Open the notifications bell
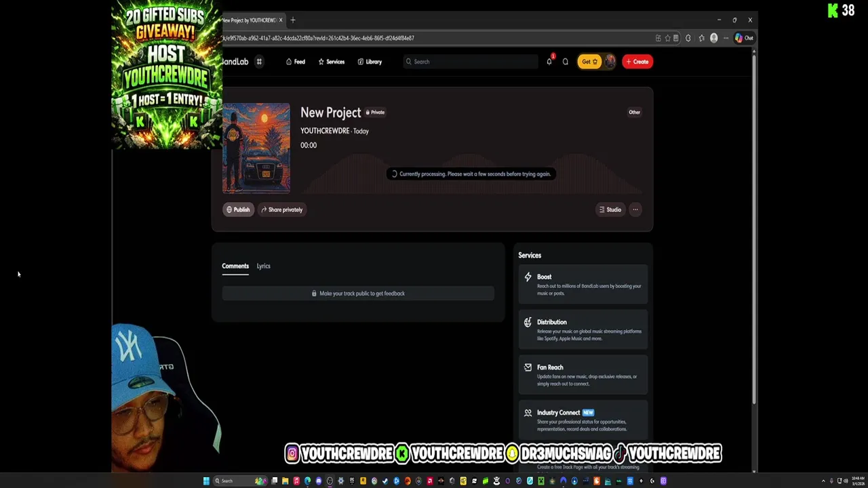The width and height of the screenshot is (868, 488). 549,62
